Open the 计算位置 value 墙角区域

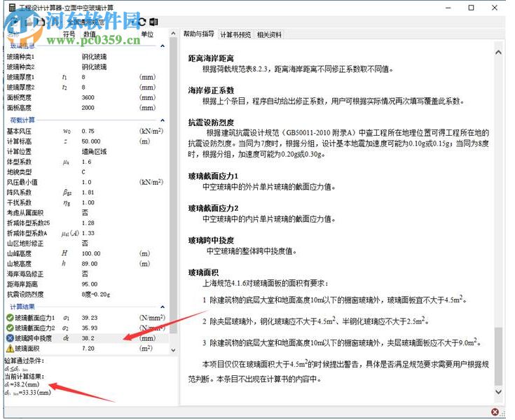[x=95, y=152]
